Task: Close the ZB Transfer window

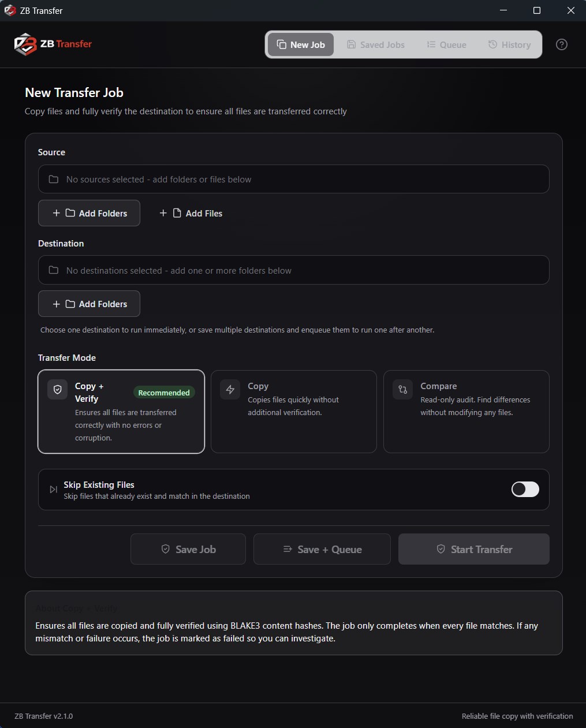Action: tap(570, 10)
